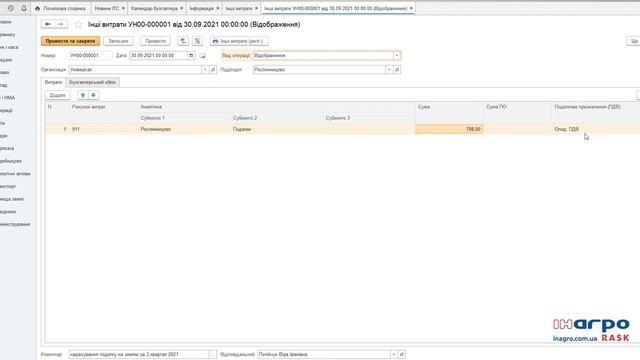Image resolution: width=640 pixels, height=360 pixels.
Task: Click the Ще button at toolbar right edge
Action: coord(634,41)
